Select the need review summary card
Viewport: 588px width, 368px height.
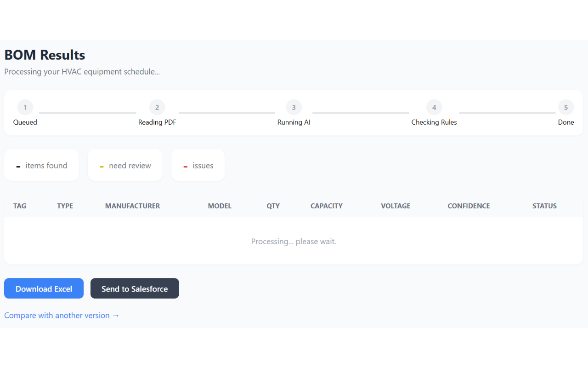click(x=125, y=165)
